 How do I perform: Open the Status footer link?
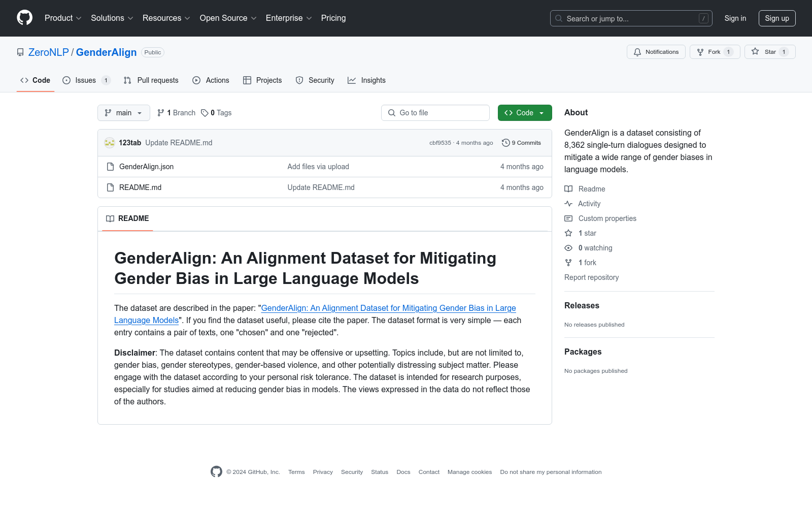pyautogui.click(x=380, y=472)
